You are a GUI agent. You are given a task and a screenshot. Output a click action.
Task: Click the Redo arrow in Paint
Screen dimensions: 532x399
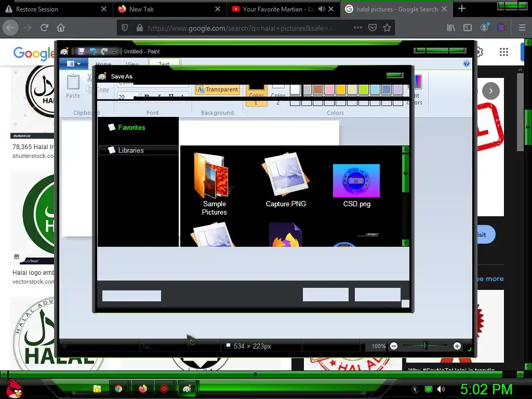[104, 51]
